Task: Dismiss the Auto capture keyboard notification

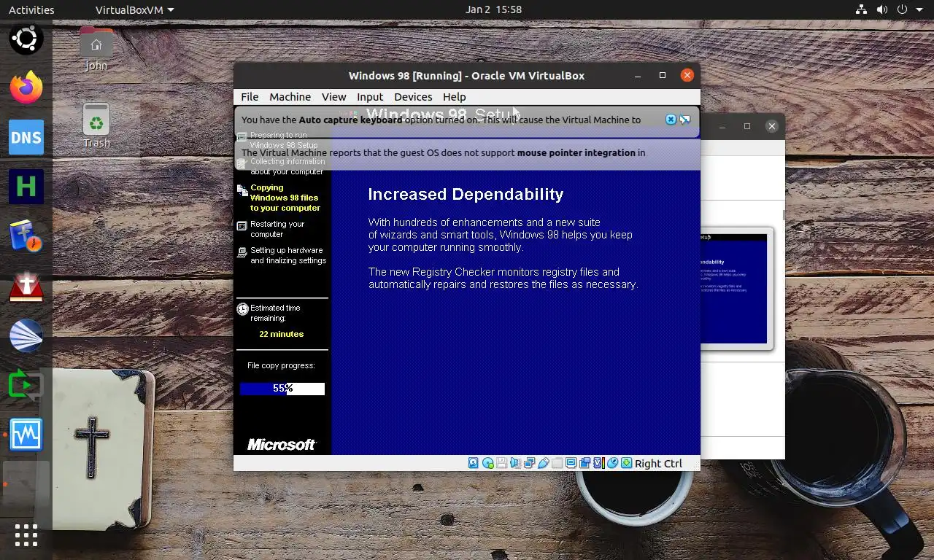Action: click(x=671, y=120)
